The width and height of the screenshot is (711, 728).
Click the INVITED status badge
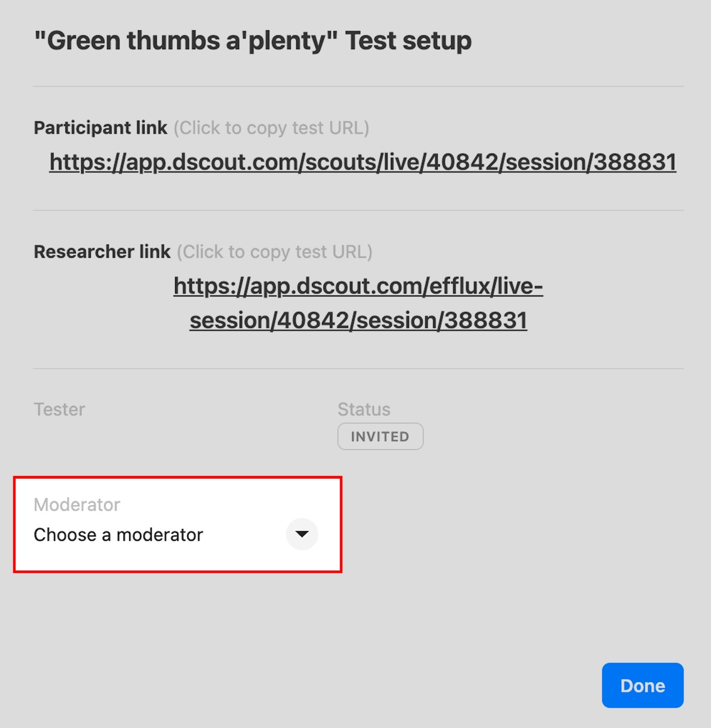pyautogui.click(x=380, y=437)
